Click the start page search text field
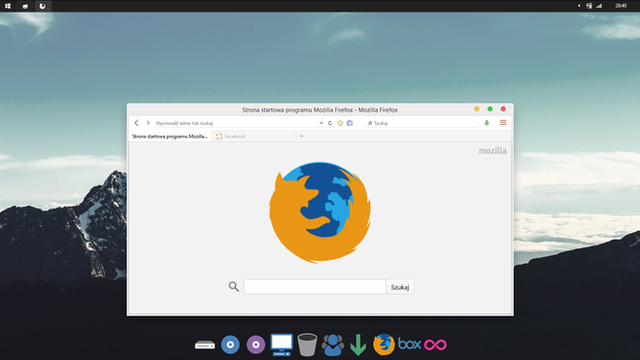Screen dimensions: 640x360 pyautogui.click(x=315, y=287)
